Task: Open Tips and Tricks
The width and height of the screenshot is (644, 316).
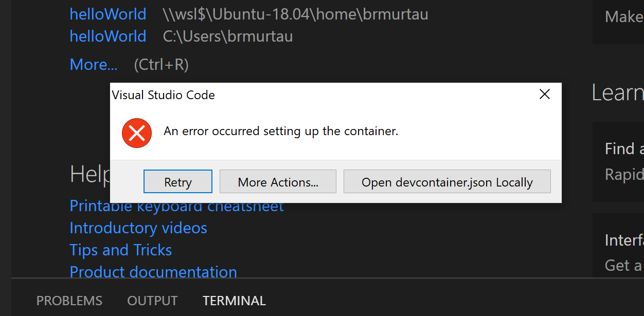Action: coord(120,250)
